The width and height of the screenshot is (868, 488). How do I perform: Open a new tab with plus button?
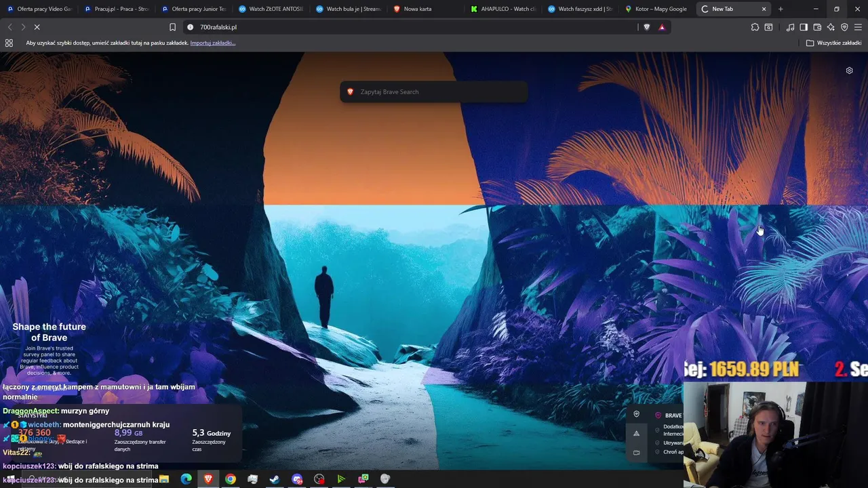pos(781,9)
